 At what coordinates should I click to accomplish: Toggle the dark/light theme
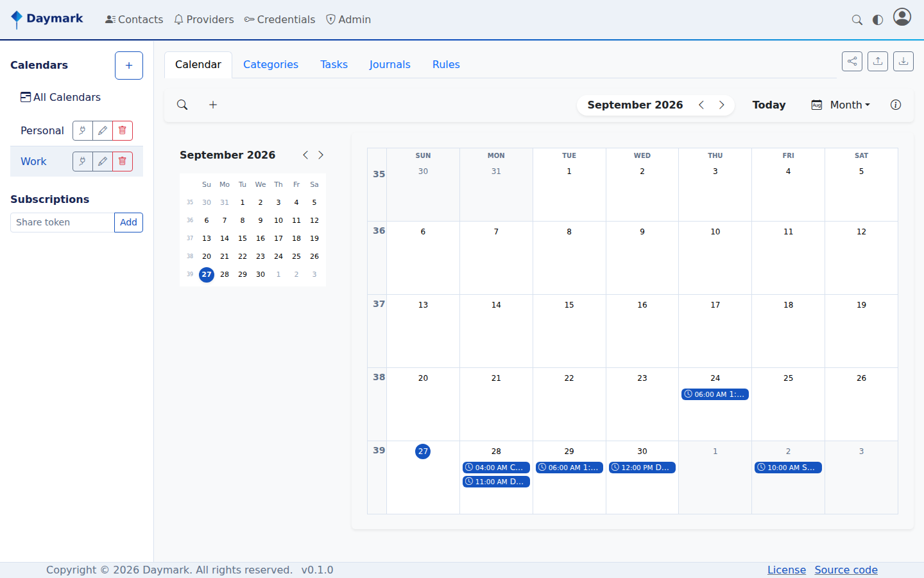[878, 20]
